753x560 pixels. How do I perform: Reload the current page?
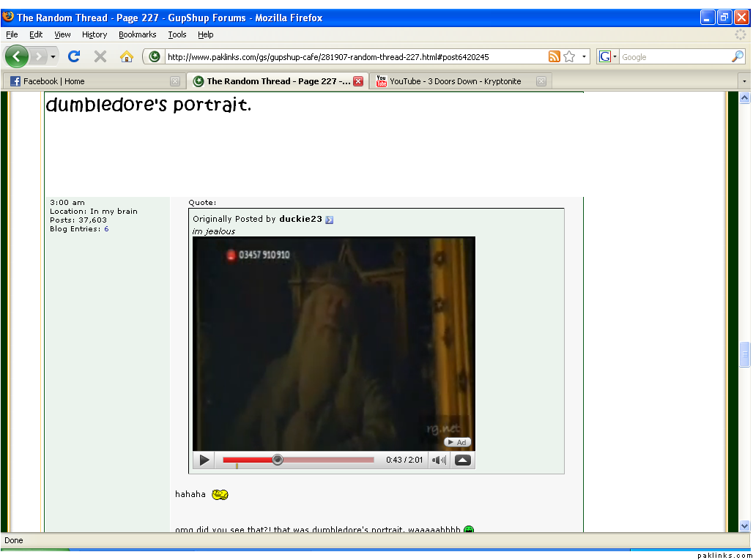74,56
